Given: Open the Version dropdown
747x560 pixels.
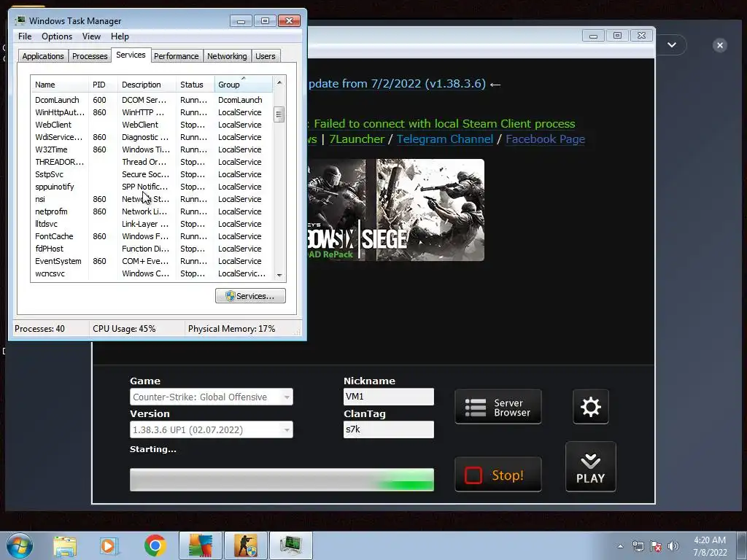Looking at the screenshot, I should pyautogui.click(x=211, y=429).
